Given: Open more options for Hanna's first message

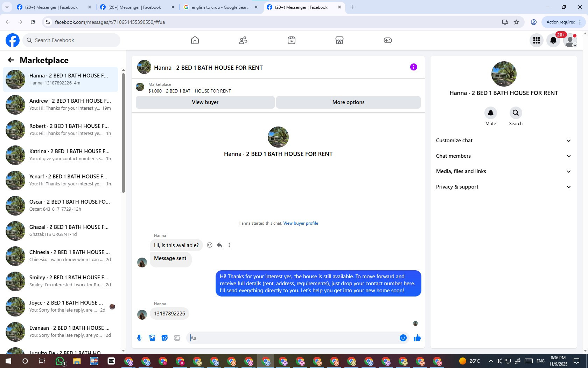Looking at the screenshot, I should pyautogui.click(x=229, y=245).
